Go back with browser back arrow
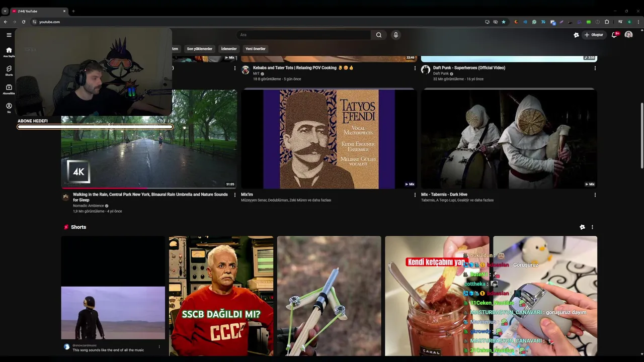The image size is (644, 362). coord(6,22)
